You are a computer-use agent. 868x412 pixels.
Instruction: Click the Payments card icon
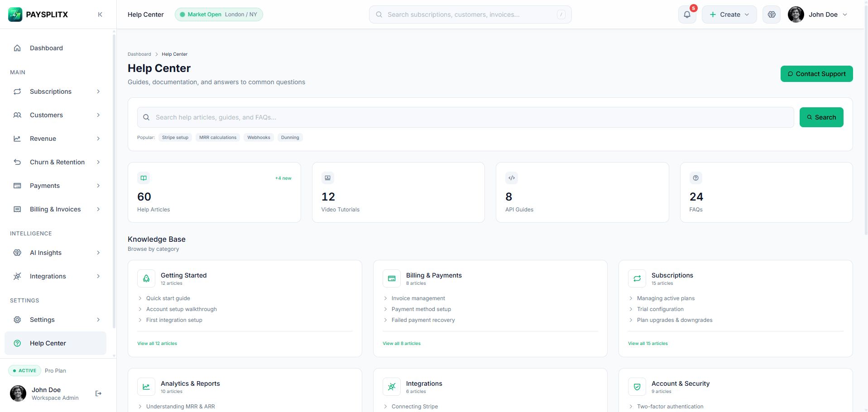(x=17, y=186)
